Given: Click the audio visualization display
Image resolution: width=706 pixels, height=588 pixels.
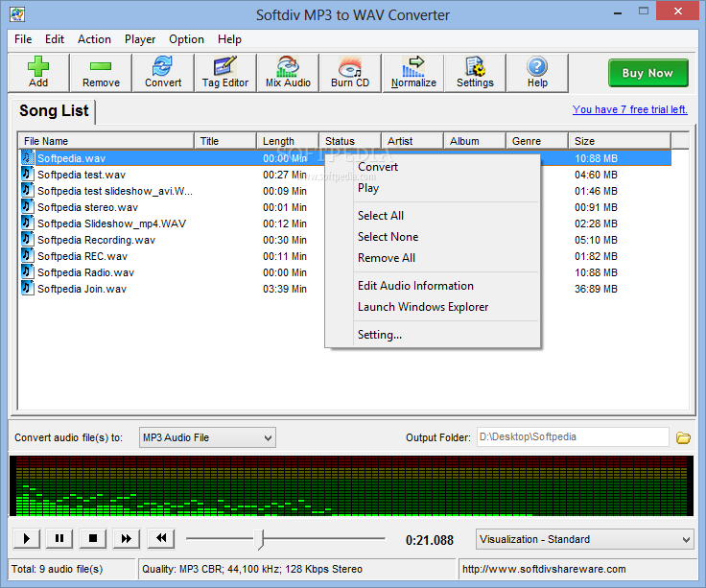Looking at the screenshot, I should pyautogui.click(x=351, y=485).
